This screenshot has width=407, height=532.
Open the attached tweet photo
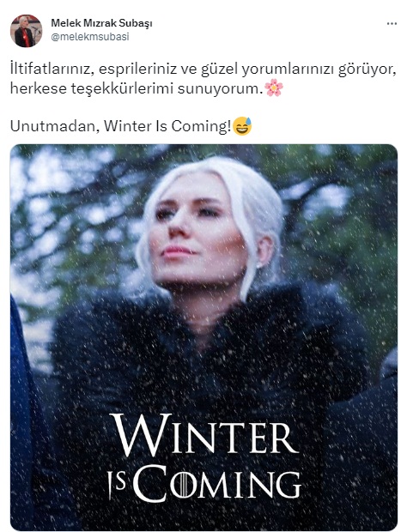tap(203, 337)
